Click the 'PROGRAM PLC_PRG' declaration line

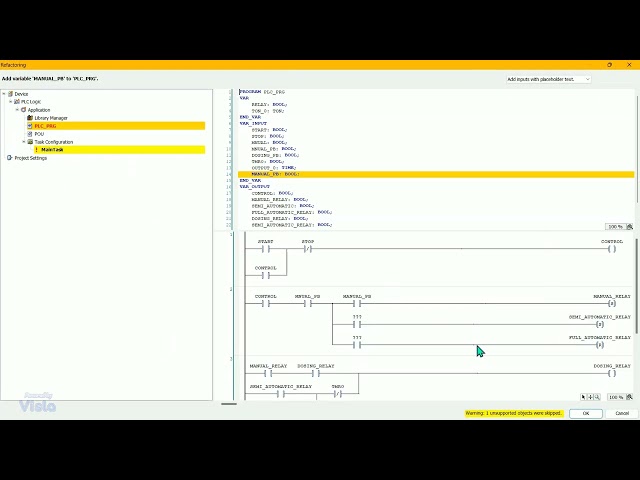click(x=262, y=92)
